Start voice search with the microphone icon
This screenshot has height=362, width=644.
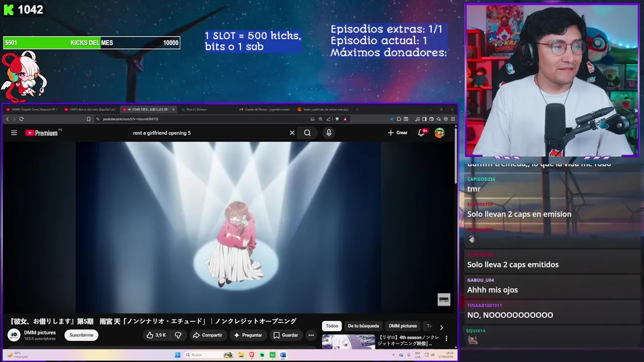coord(329,133)
